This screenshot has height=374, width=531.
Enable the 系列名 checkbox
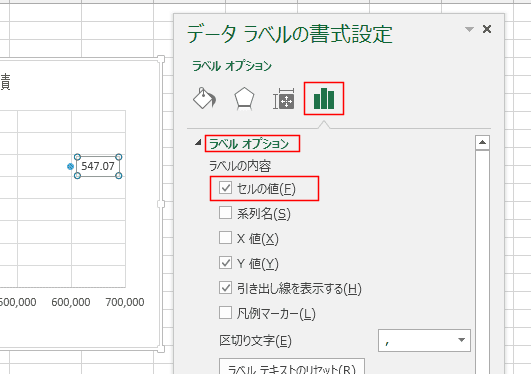tap(225, 213)
